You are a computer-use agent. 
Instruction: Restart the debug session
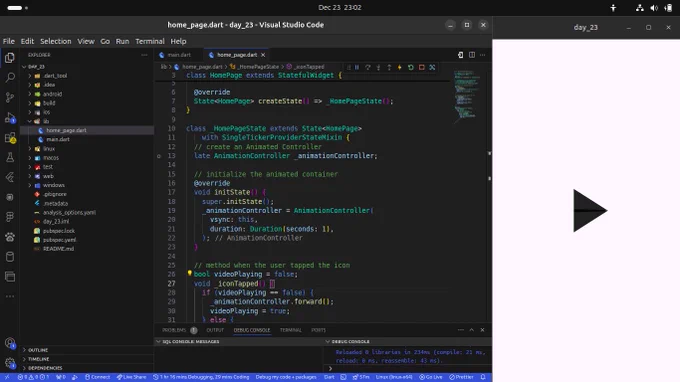tap(410, 67)
